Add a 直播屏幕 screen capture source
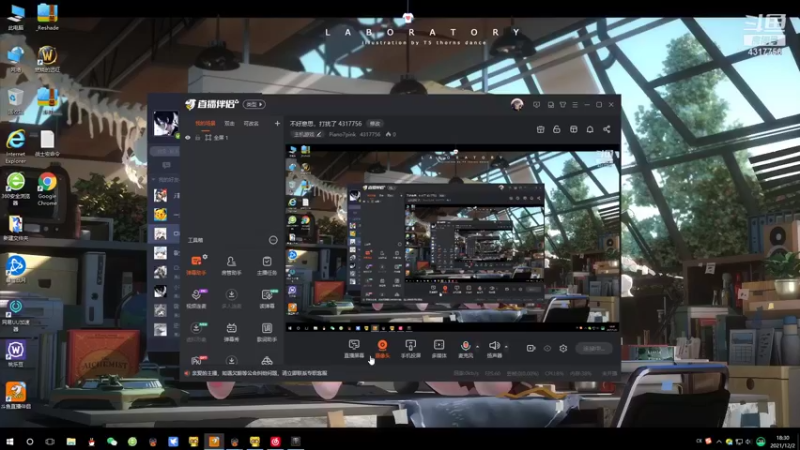The width and height of the screenshot is (800, 450). [354, 348]
